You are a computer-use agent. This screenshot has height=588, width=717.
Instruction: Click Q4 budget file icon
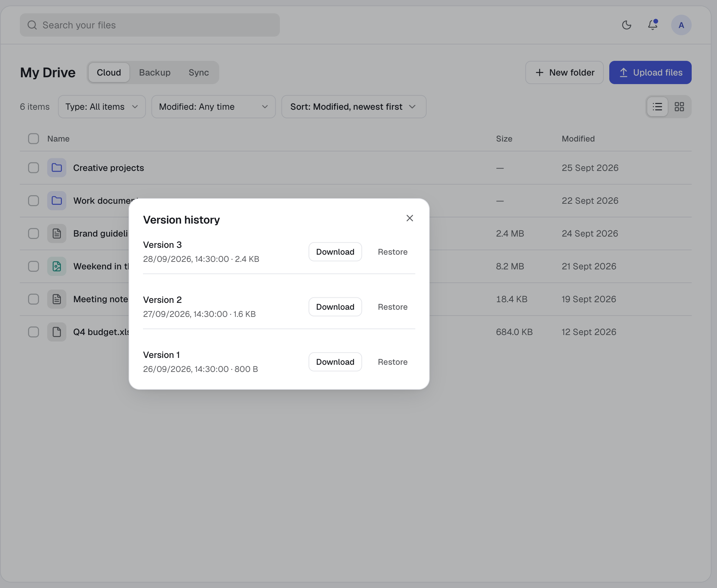[x=57, y=332]
